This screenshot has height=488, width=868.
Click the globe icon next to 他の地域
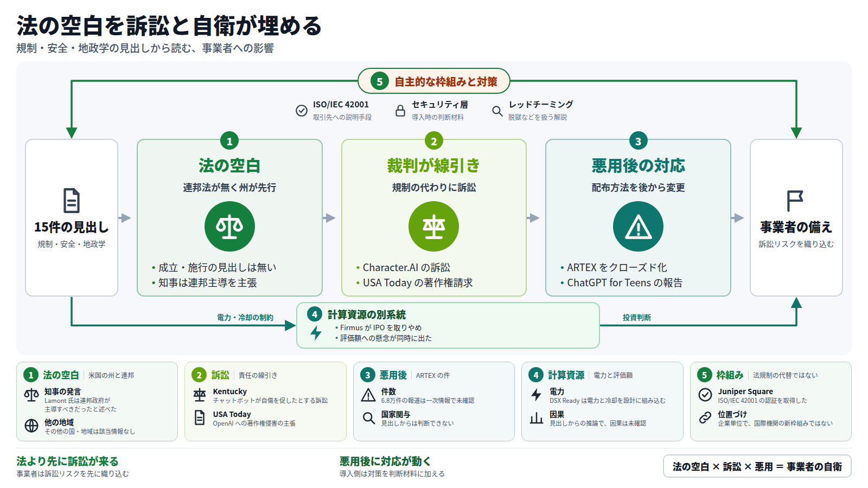pyautogui.click(x=31, y=426)
